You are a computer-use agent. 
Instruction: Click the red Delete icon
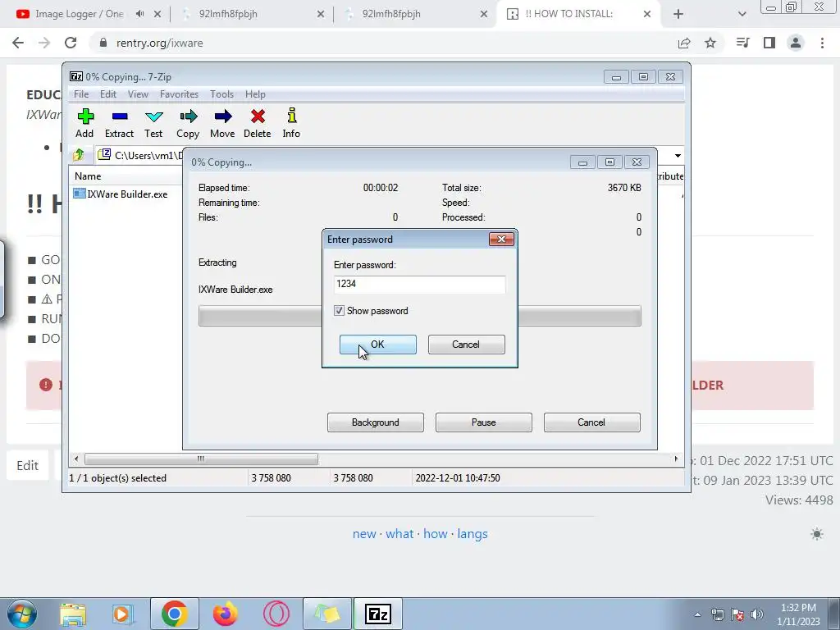(257, 123)
